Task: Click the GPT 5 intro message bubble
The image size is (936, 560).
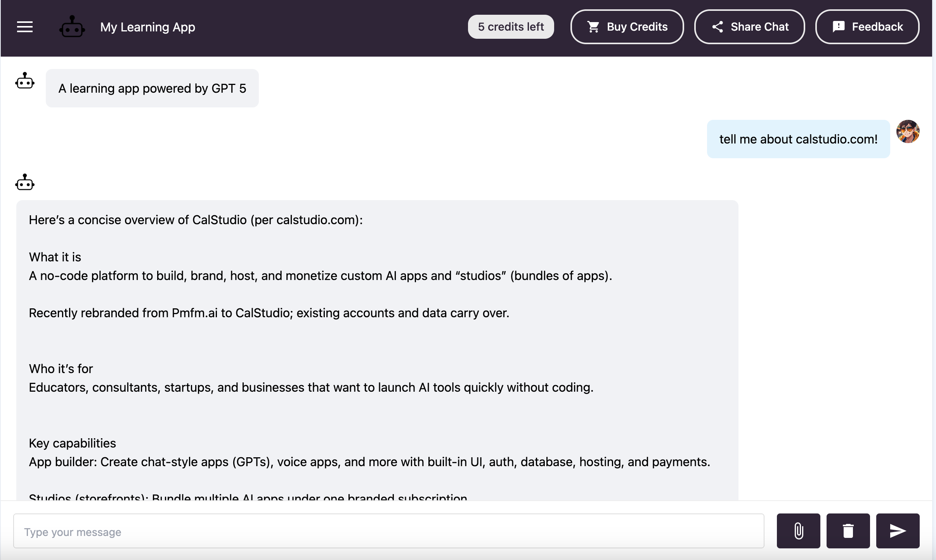Action: [x=152, y=88]
